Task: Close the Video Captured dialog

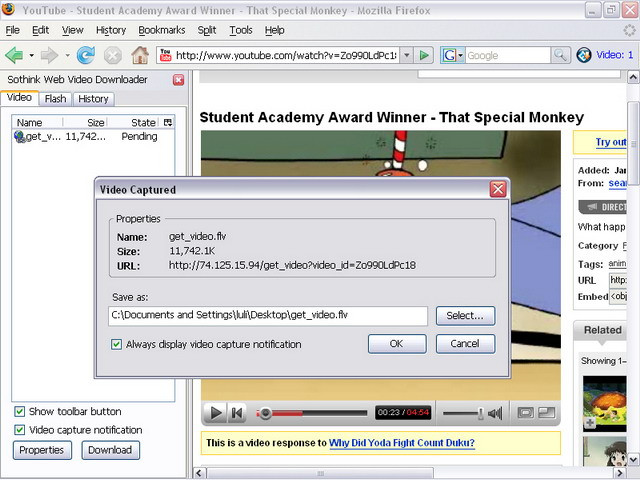Action: pyautogui.click(x=498, y=189)
